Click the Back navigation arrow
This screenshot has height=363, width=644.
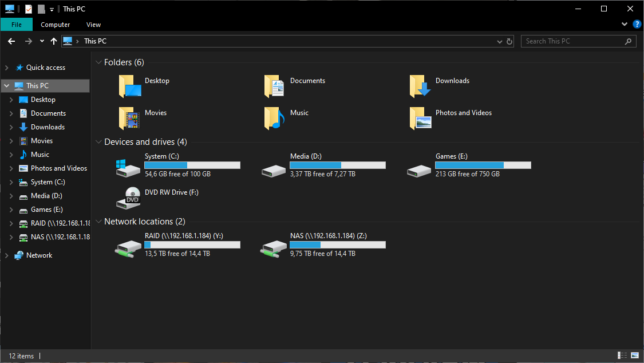[x=11, y=41]
